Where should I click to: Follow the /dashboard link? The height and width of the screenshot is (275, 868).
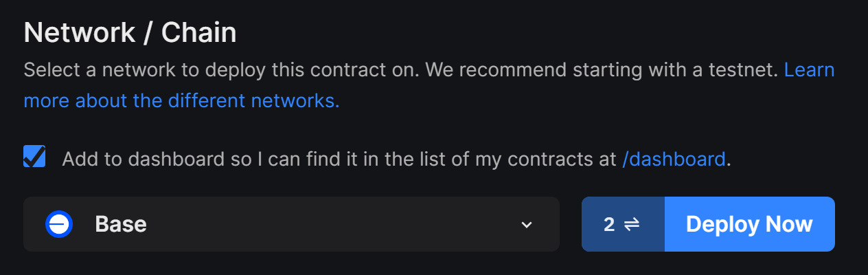tap(674, 159)
